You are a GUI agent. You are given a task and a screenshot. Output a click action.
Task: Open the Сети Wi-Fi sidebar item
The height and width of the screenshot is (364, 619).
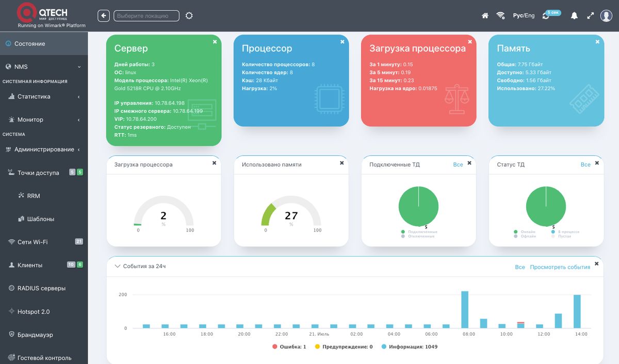pos(32,242)
